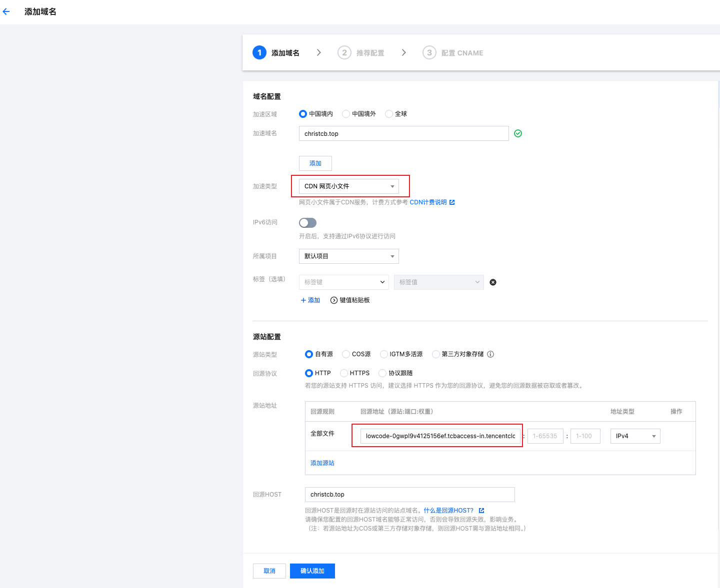Click the back arrow beside 添加域名

tap(6, 11)
